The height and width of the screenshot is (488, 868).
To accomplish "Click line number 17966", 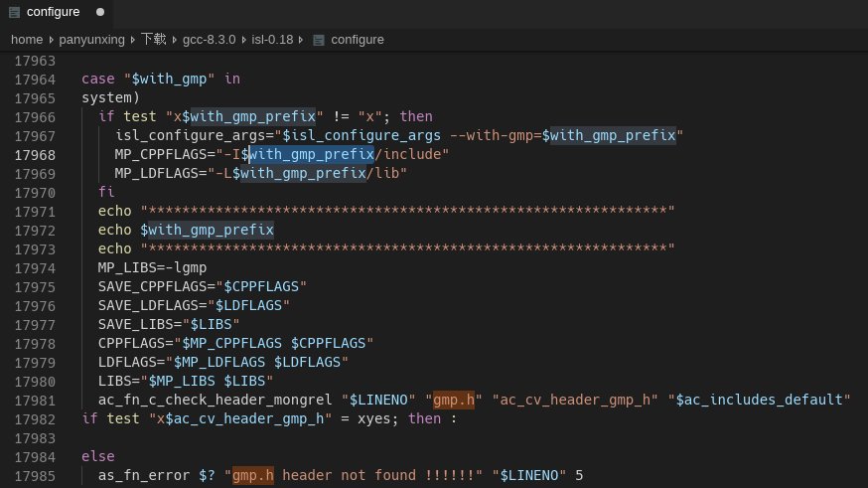I will point(35,117).
